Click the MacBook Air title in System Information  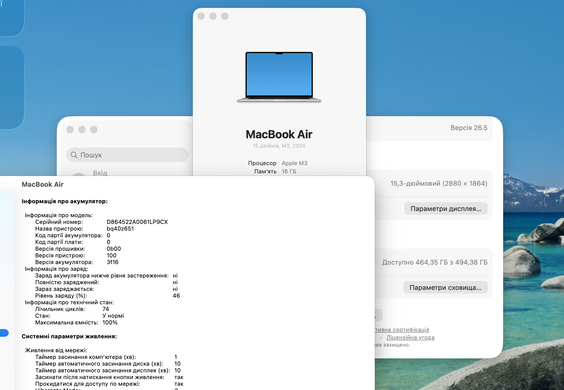click(x=42, y=185)
